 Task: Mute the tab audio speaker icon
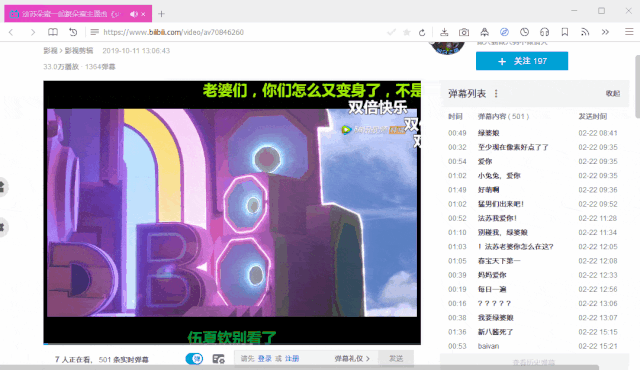click(134, 14)
